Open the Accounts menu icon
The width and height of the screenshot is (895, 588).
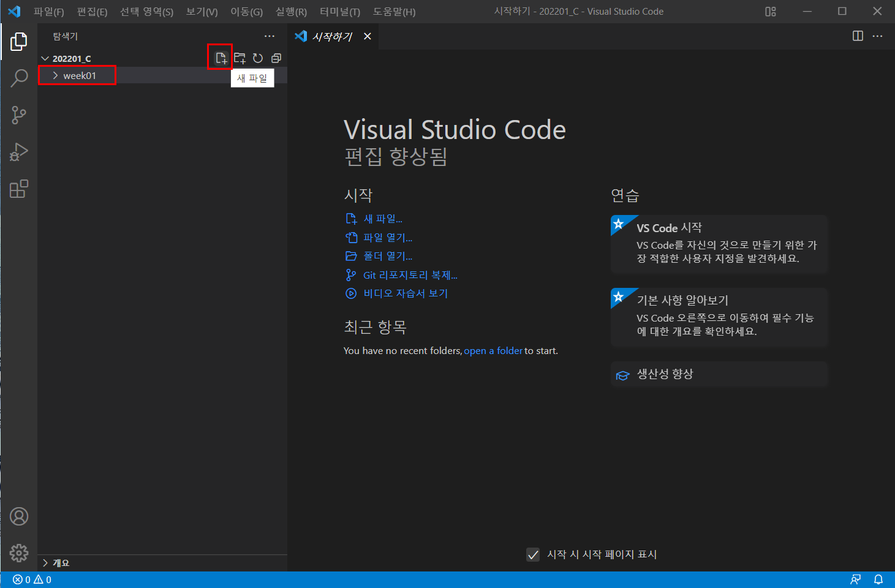pyautogui.click(x=19, y=516)
